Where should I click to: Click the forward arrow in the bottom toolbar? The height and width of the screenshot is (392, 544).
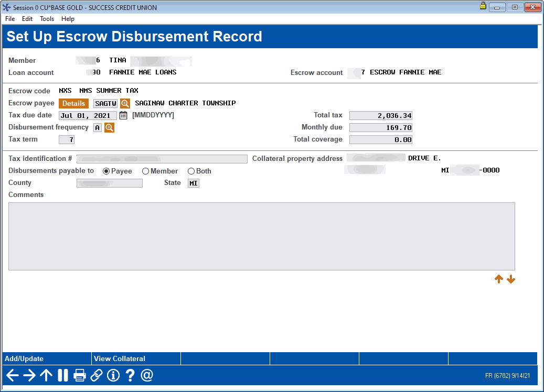coord(28,375)
